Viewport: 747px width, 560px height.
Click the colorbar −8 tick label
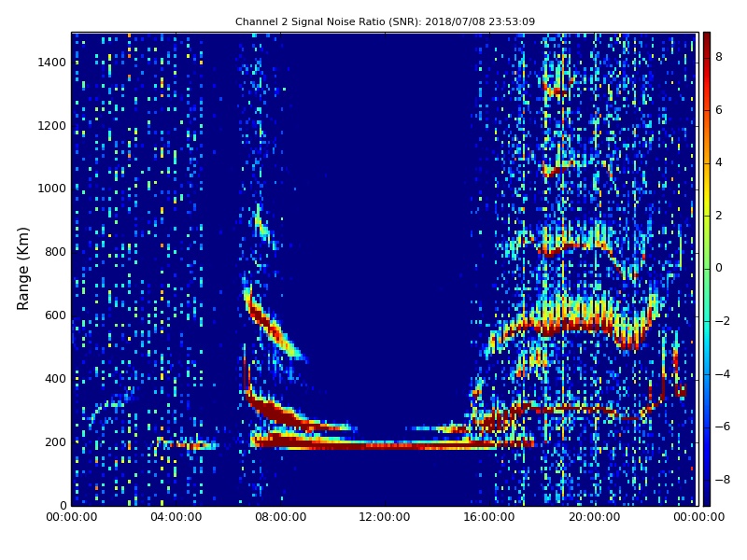(x=722, y=480)
